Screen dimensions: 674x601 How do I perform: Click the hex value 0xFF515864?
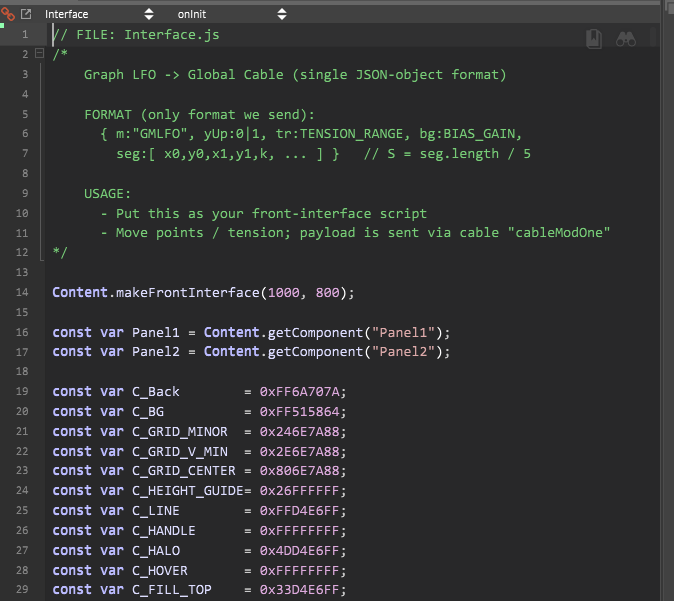click(x=300, y=411)
